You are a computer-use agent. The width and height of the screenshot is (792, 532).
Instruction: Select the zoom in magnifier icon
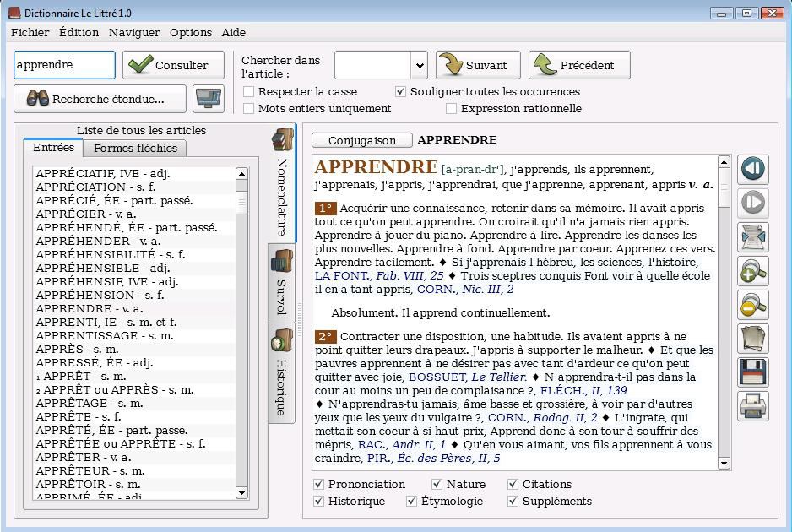tap(751, 271)
